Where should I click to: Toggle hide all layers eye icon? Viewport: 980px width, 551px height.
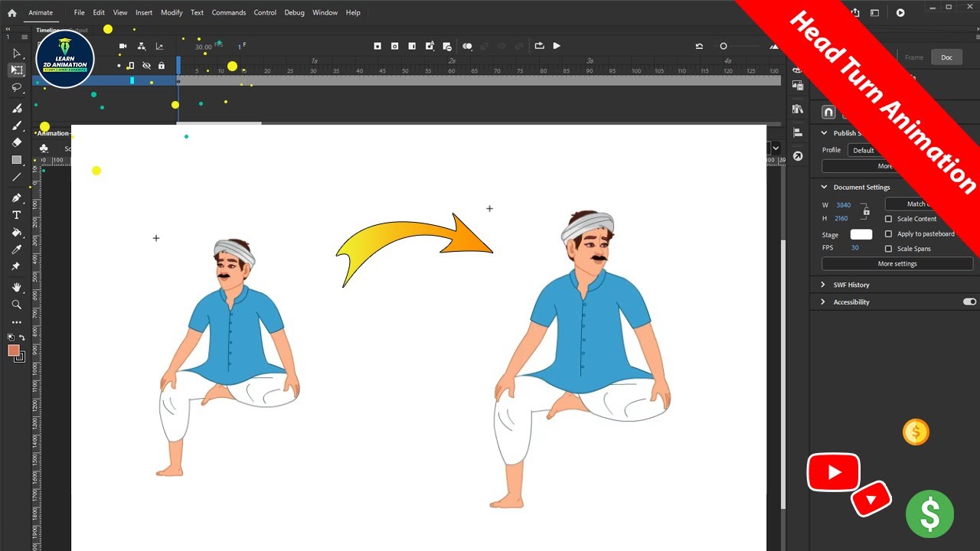[146, 66]
